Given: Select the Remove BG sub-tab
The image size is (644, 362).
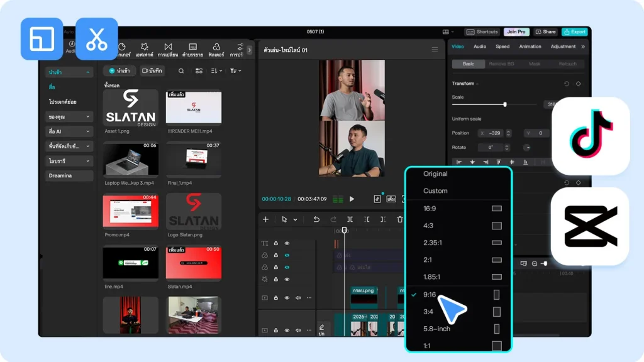Looking at the screenshot, I should pyautogui.click(x=501, y=64).
